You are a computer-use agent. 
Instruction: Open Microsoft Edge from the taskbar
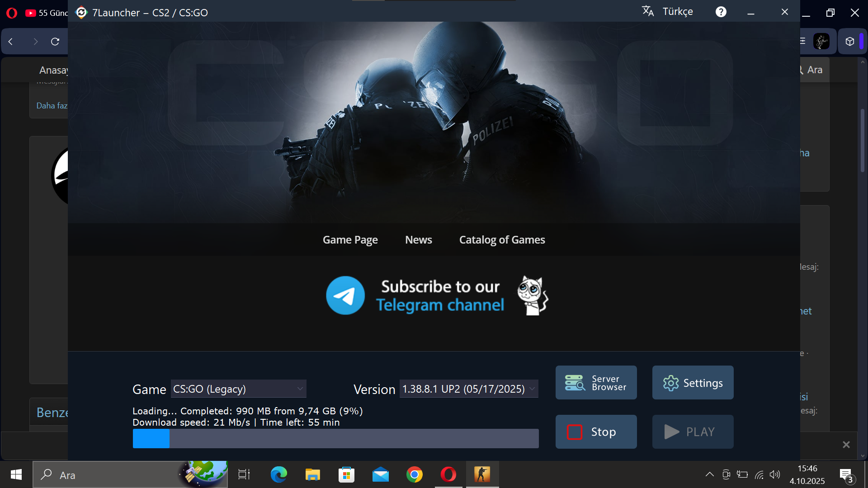click(278, 475)
